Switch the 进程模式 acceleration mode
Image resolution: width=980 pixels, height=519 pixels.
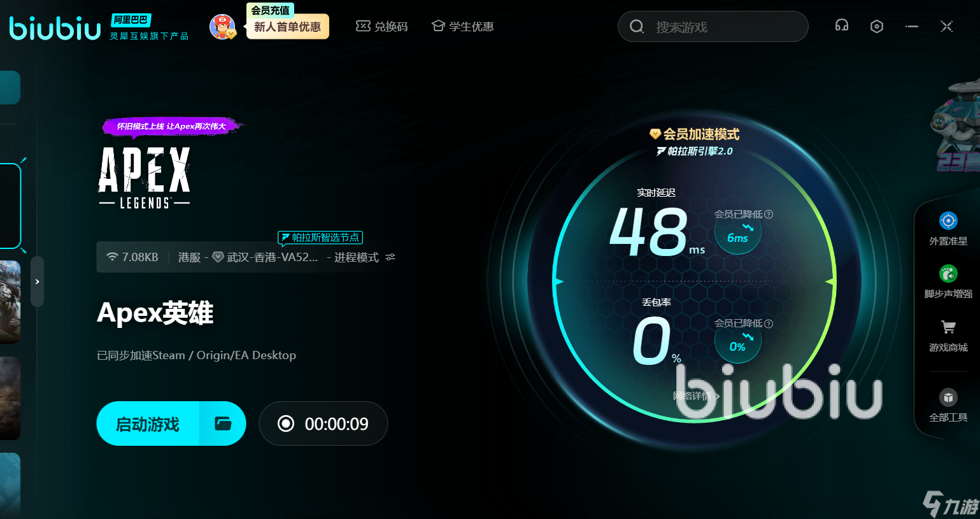point(357,257)
